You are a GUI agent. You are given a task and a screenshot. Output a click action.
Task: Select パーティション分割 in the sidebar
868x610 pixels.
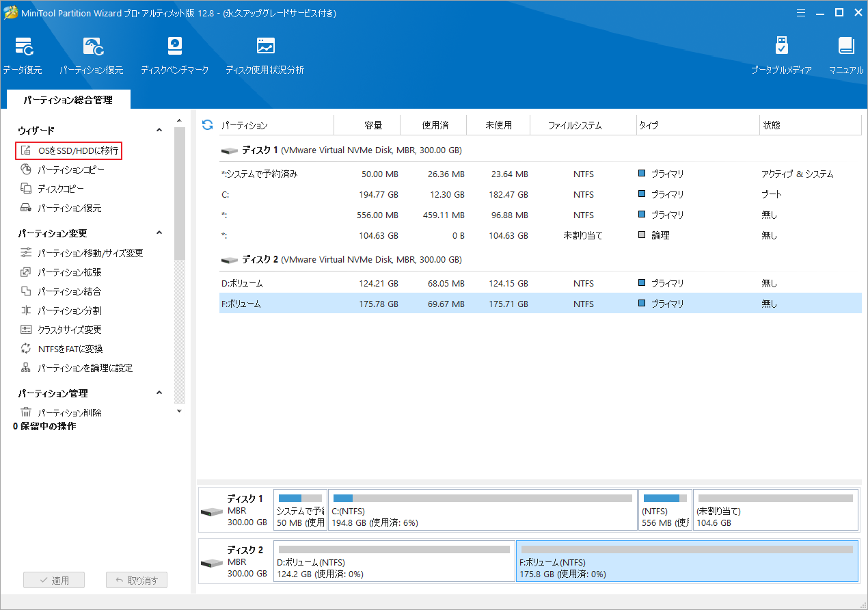(68, 310)
